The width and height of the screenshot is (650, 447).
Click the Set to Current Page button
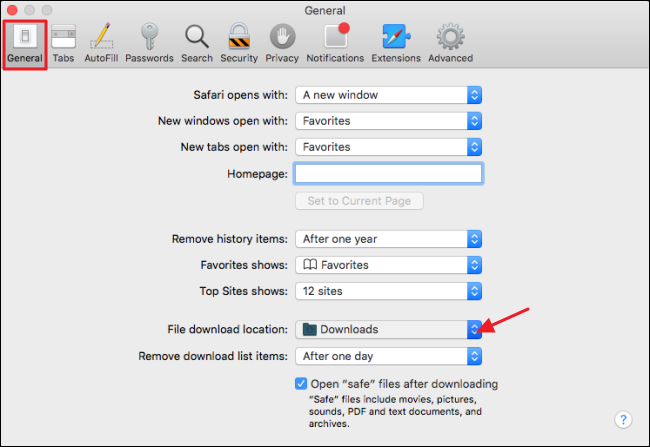359,201
